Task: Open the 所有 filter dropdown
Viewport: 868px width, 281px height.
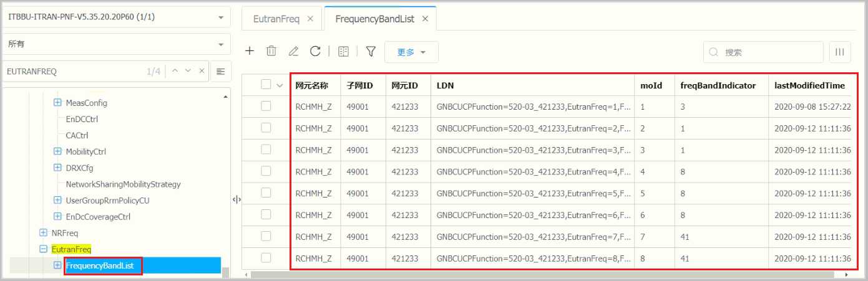Action: click(115, 44)
